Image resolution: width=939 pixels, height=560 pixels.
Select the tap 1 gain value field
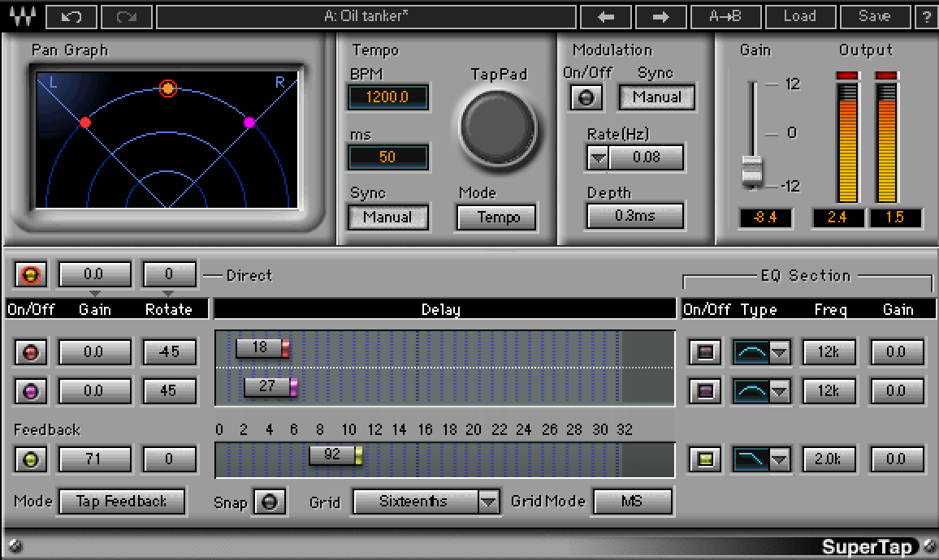[94, 352]
